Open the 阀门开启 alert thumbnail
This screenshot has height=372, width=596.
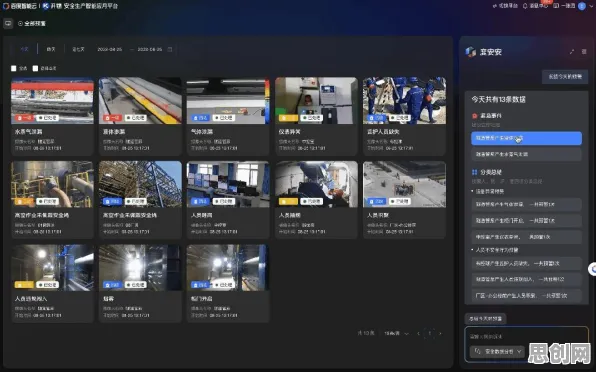[x=228, y=268]
